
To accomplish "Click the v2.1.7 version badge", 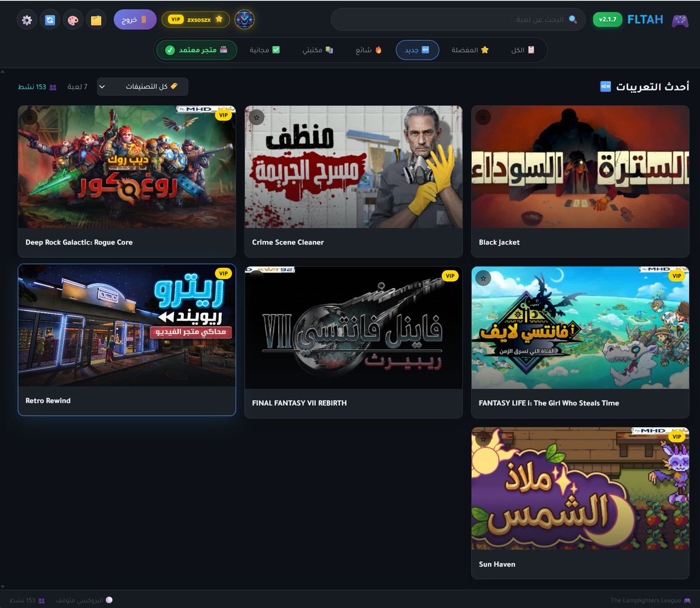I will (607, 19).
